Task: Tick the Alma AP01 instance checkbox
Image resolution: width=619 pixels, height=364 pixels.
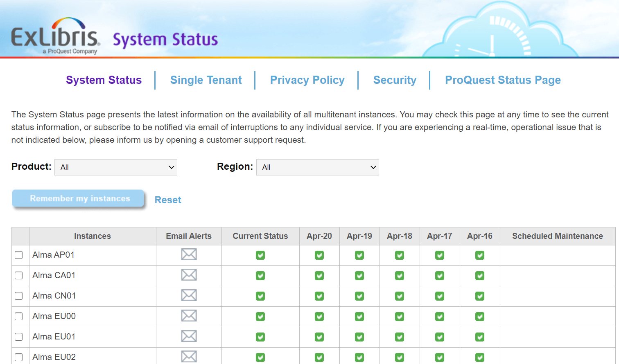Action: pyautogui.click(x=19, y=255)
